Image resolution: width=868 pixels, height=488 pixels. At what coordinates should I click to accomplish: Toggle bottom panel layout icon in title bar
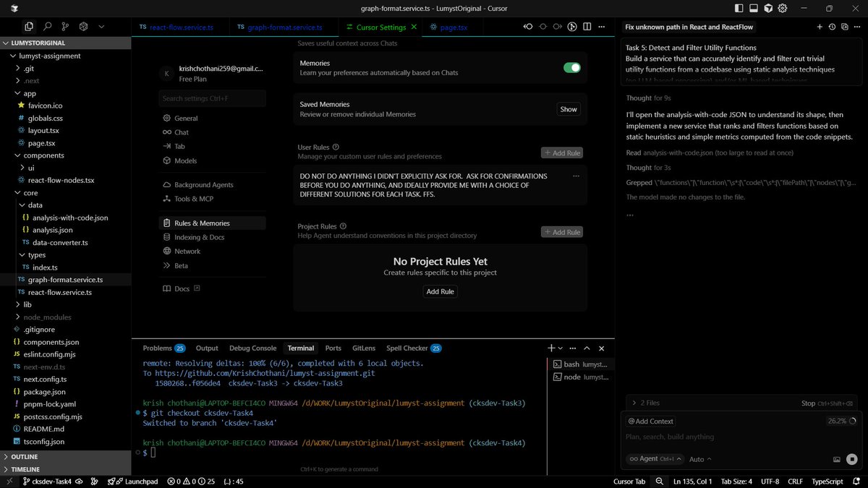pyautogui.click(x=753, y=8)
